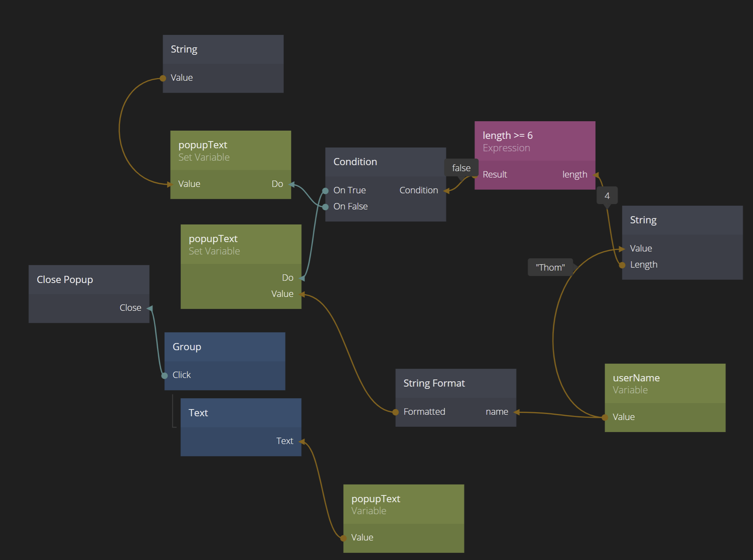753x560 pixels.
Task: Click the Close Popup node title
Action: pos(65,280)
